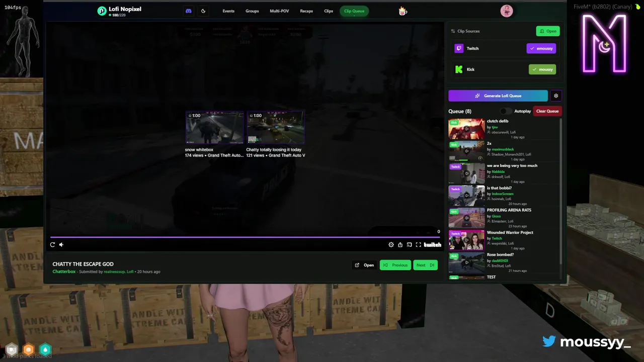Skip to Next clip

coord(425,265)
